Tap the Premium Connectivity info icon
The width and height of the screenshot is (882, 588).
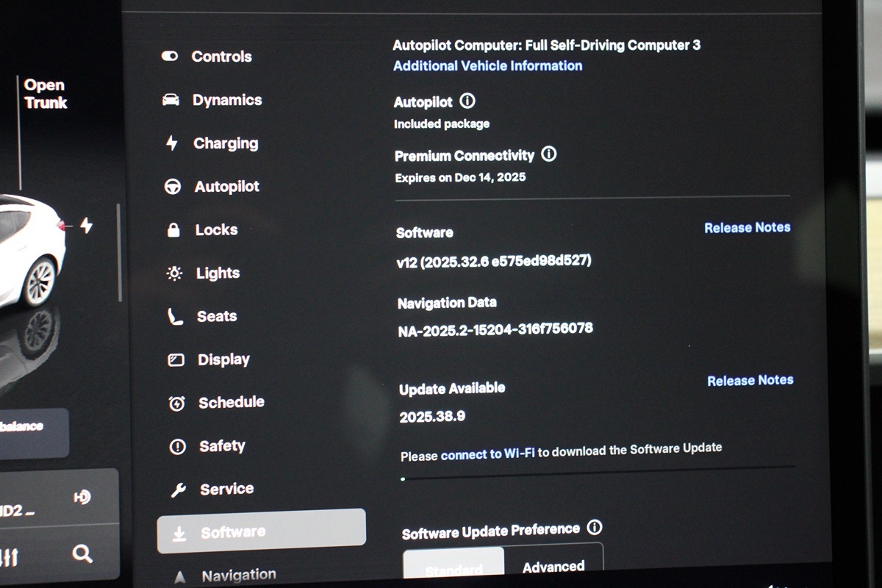click(548, 154)
